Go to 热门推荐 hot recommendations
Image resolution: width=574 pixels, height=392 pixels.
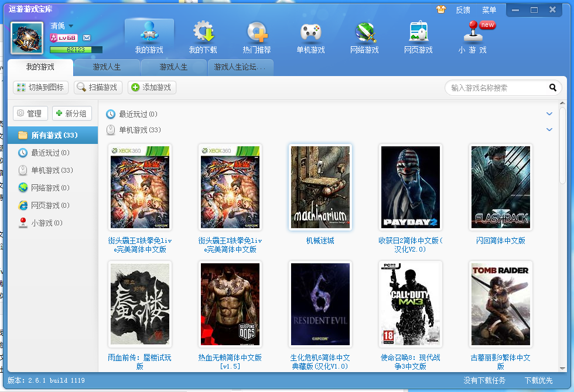(x=257, y=37)
